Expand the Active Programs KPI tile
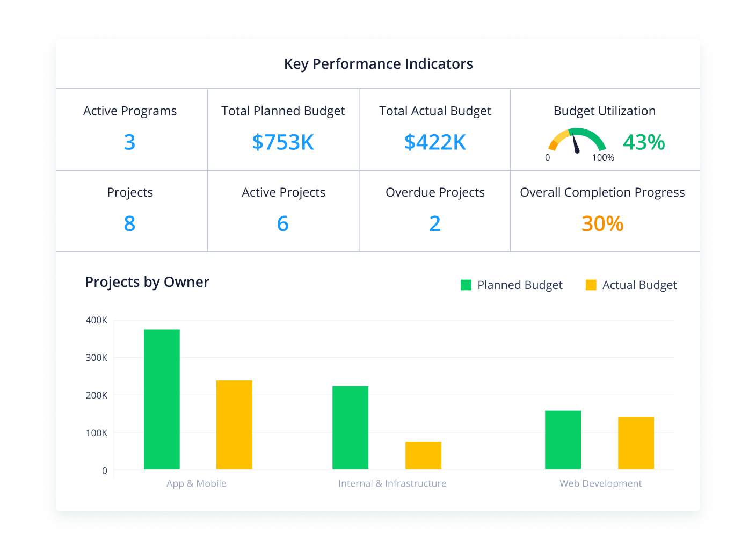 point(130,129)
